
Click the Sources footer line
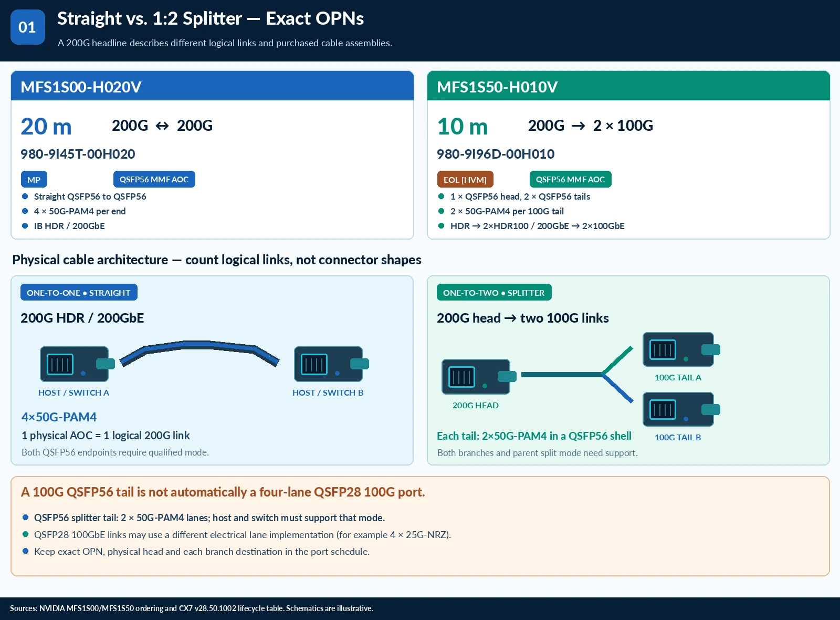pos(192,608)
